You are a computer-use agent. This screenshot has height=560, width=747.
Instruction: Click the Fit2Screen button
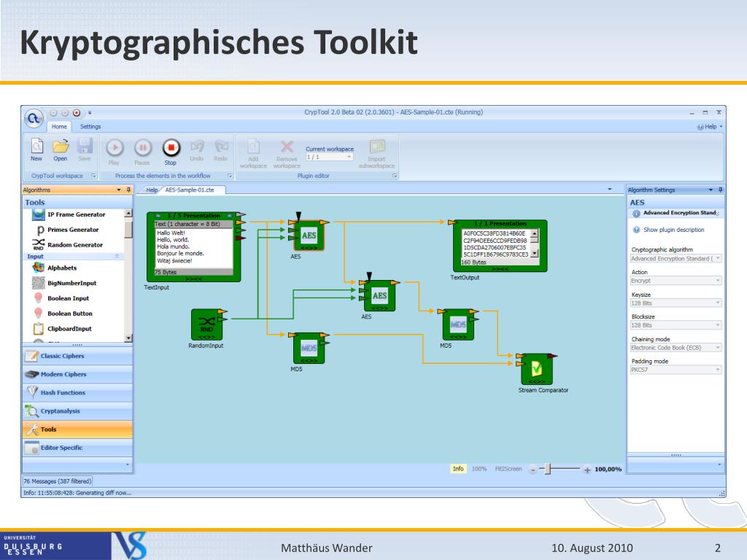pyautogui.click(x=508, y=469)
